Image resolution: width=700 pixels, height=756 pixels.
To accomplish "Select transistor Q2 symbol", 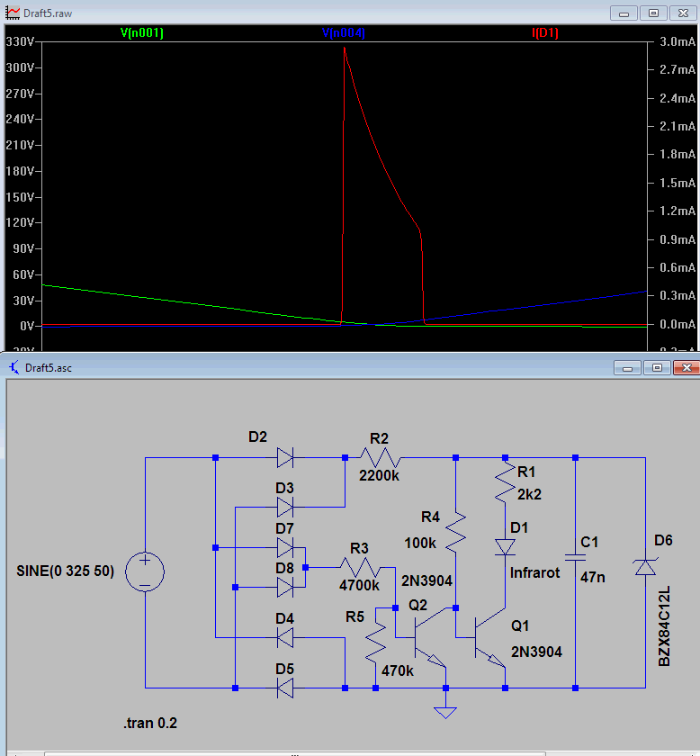I will [x=430, y=638].
